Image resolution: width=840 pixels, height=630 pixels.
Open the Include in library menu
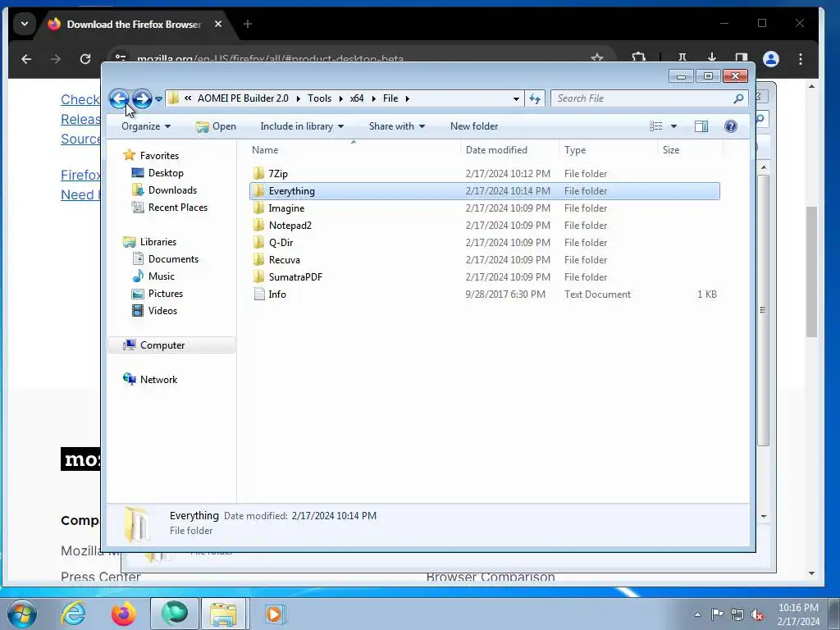[x=302, y=126]
